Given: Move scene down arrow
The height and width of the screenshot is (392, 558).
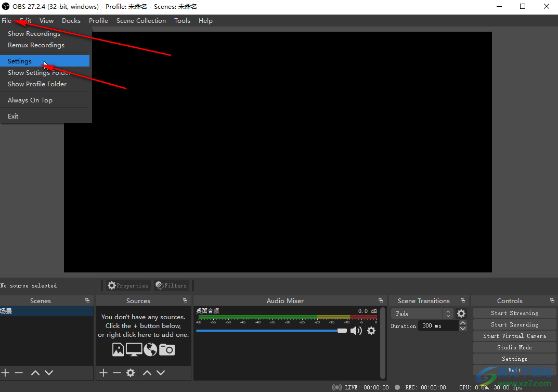Looking at the screenshot, I should 49,373.
